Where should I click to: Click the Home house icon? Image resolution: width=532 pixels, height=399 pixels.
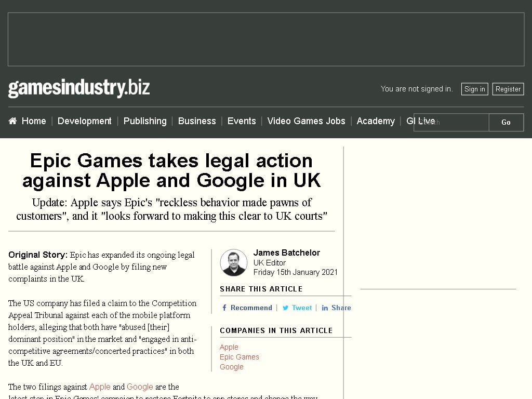point(12,121)
